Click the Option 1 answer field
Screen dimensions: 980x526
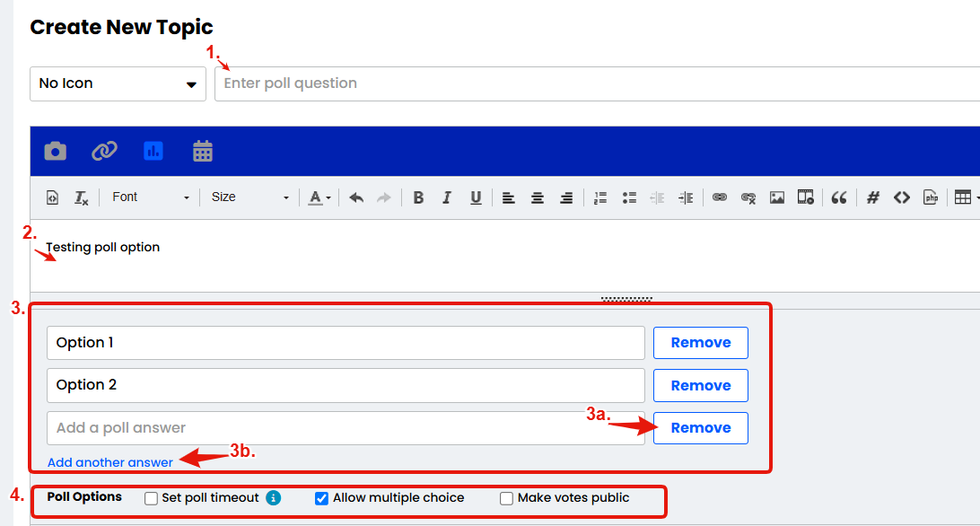coord(346,343)
